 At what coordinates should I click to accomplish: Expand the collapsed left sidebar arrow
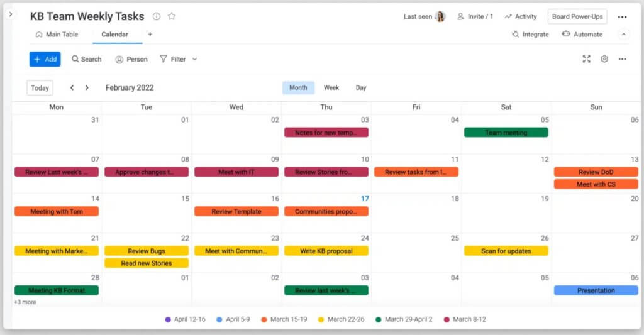(x=11, y=14)
